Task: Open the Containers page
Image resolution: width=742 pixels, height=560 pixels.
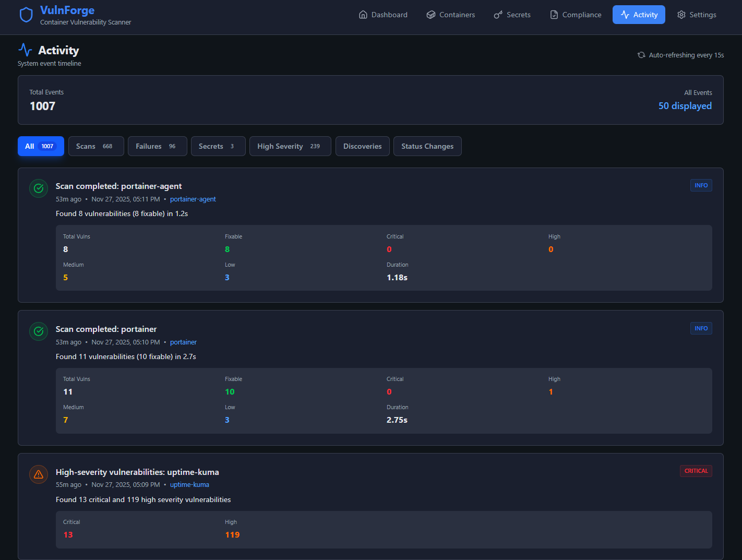Action: pyautogui.click(x=450, y=15)
